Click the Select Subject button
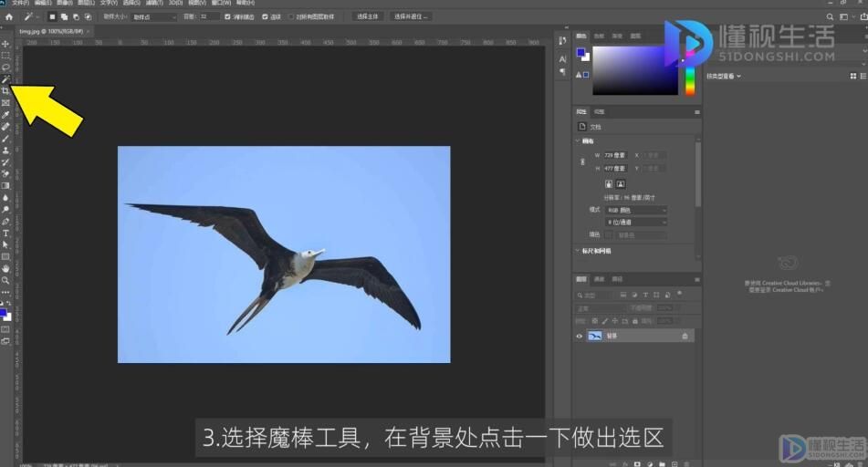Viewport: 868px width, 467px height. 368,16
